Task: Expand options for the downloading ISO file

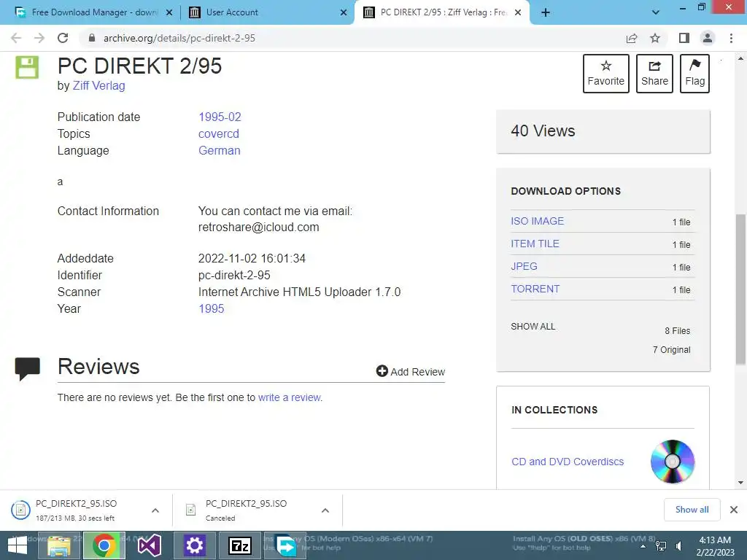Action: pyautogui.click(x=155, y=510)
